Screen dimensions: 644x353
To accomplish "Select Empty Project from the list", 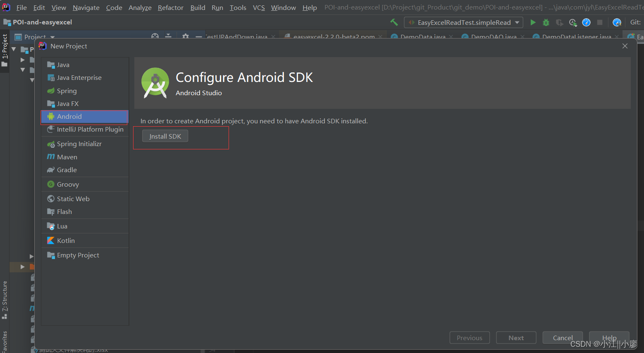I will pyautogui.click(x=78, y=255).
